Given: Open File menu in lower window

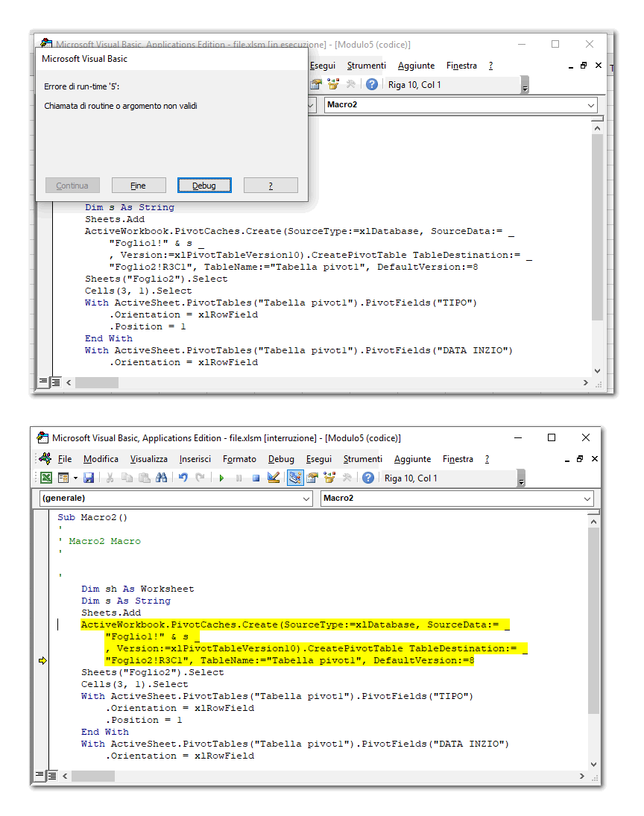Looking at the screenshot, I should click(65, 459).
